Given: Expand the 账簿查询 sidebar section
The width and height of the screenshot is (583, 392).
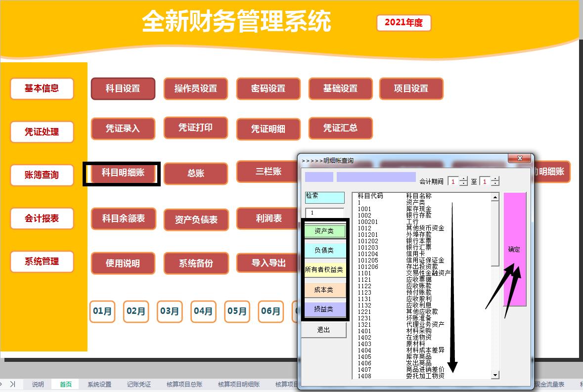Looking at the screenshot, I should point(42,175).
